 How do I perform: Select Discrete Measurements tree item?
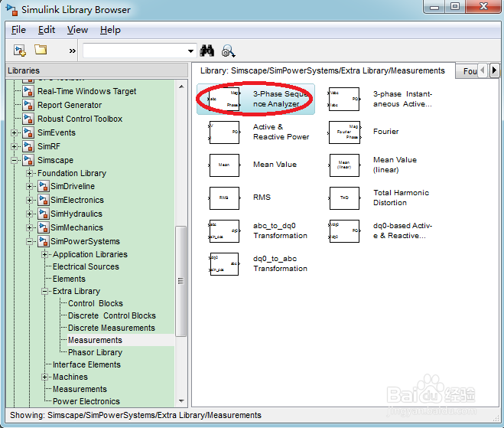(112, 328)
